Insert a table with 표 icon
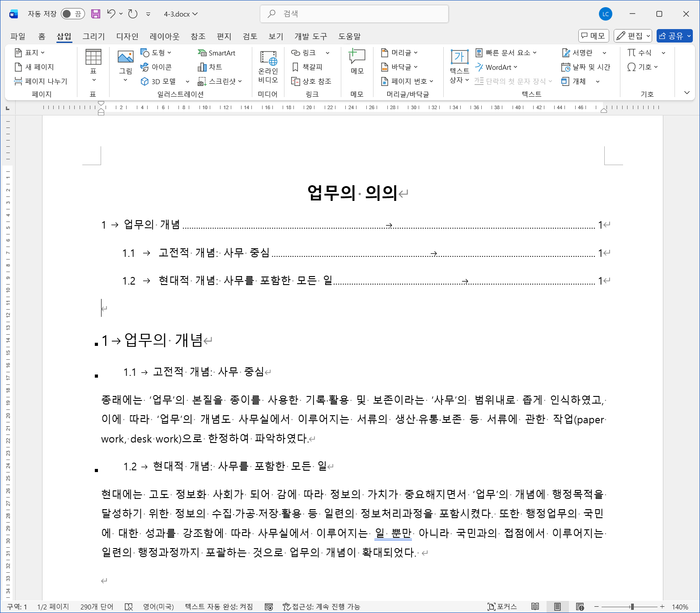 [x=93, y=66]
